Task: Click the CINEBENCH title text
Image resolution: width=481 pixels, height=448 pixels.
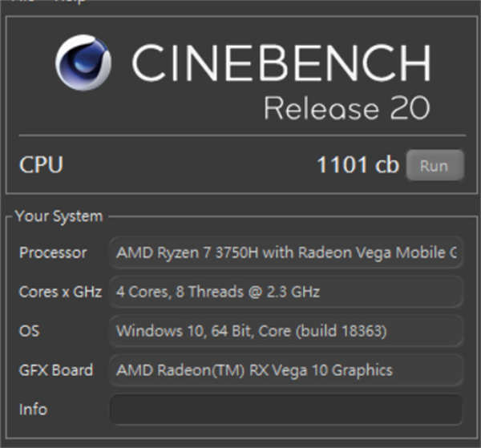Action: [281, 63]
